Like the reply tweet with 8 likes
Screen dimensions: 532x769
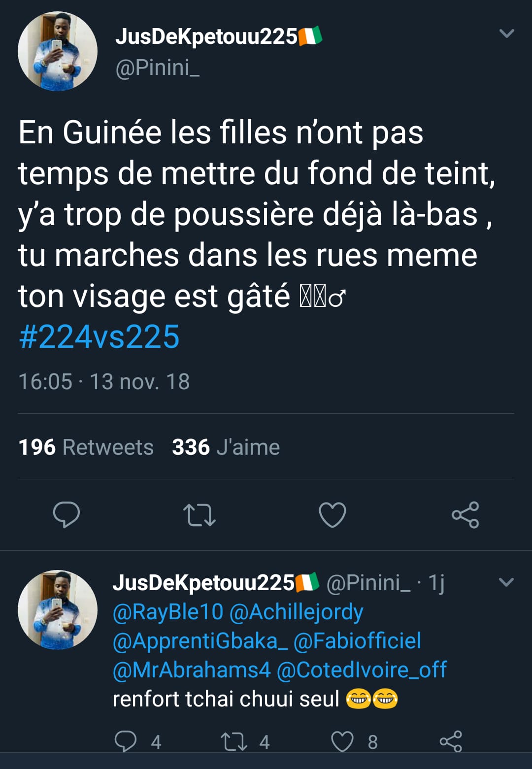342,741
